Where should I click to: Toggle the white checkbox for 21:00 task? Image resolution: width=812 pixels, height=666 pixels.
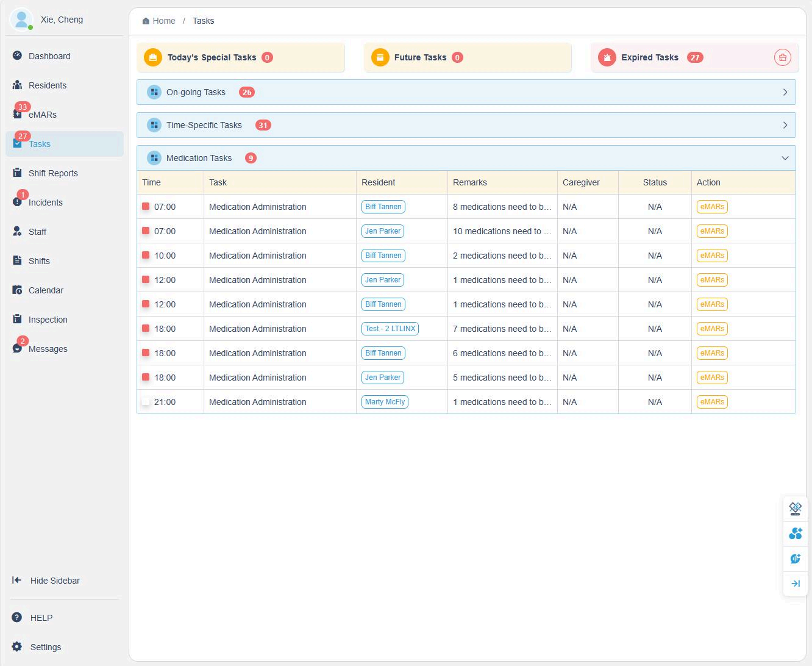click(x=146, y=401)
